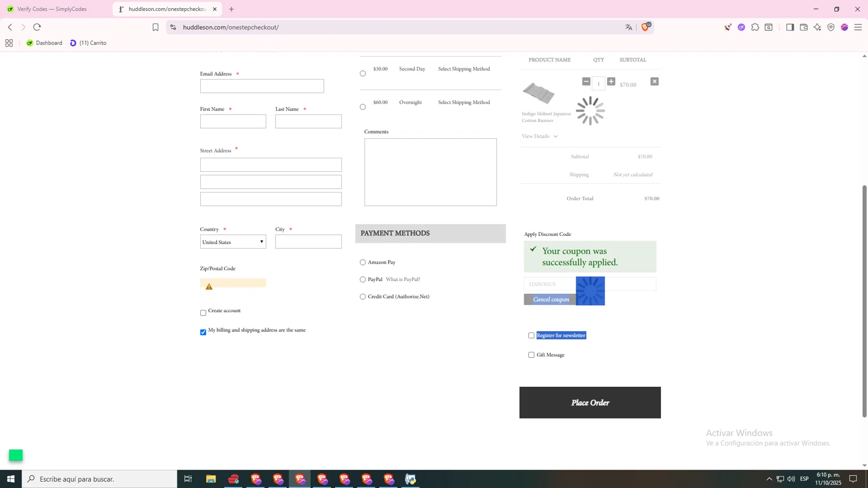Select $60.00 Overnight shipping

(x=363, y=107)
